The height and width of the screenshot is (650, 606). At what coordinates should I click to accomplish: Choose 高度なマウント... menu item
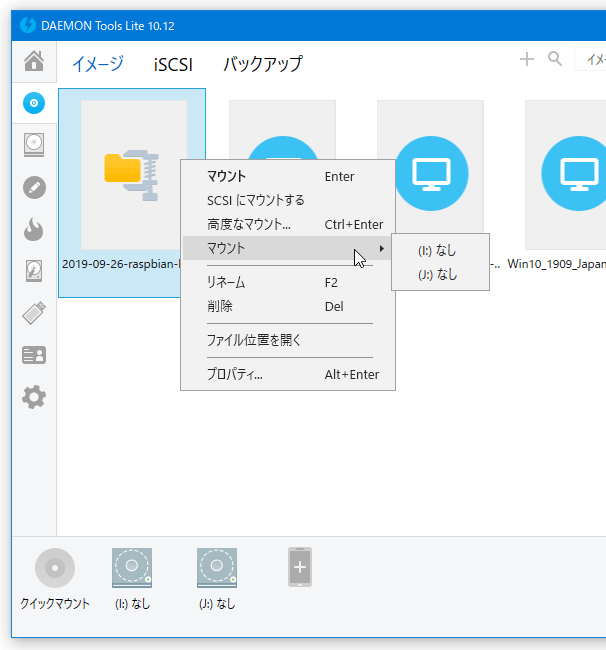coord(288,224)
